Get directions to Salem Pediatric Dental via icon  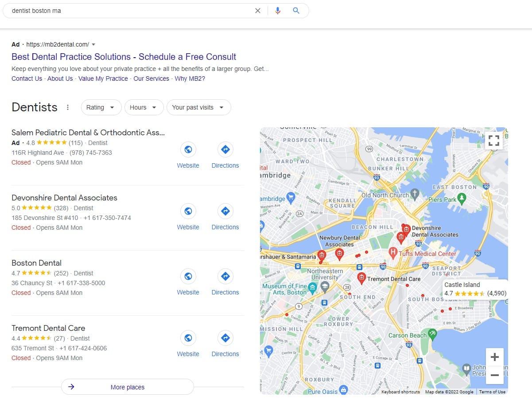225,149
